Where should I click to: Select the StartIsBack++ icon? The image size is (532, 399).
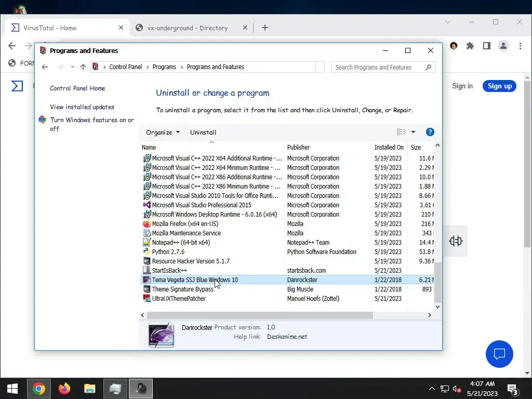147,270
